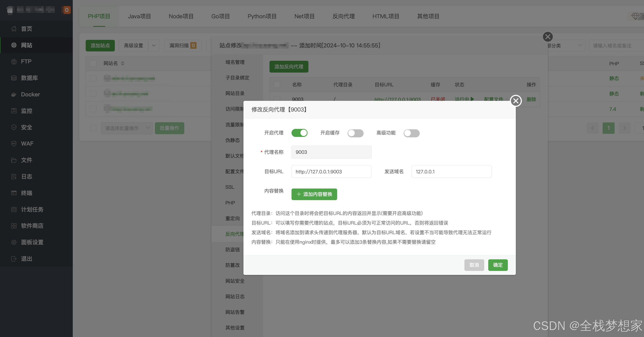Click the 删除 link in proxy row
Image resolution: width=644 pixels, height=337 pixels.
(531, 99)
